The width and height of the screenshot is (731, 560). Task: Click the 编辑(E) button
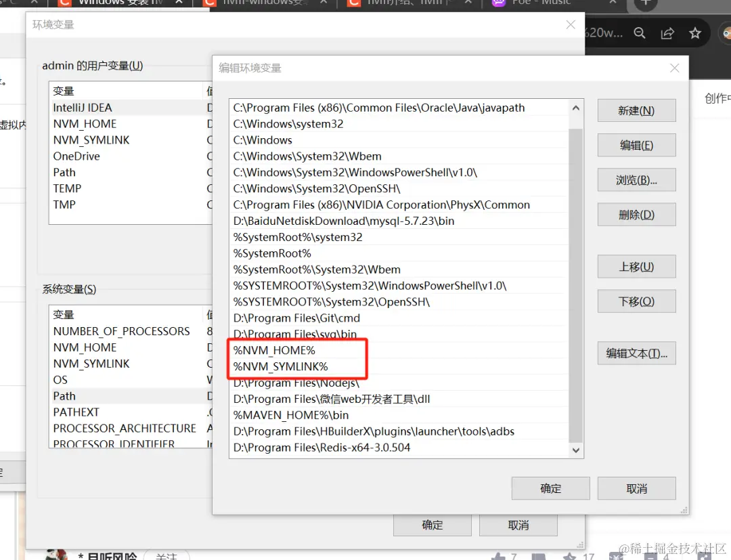[636, 146]
